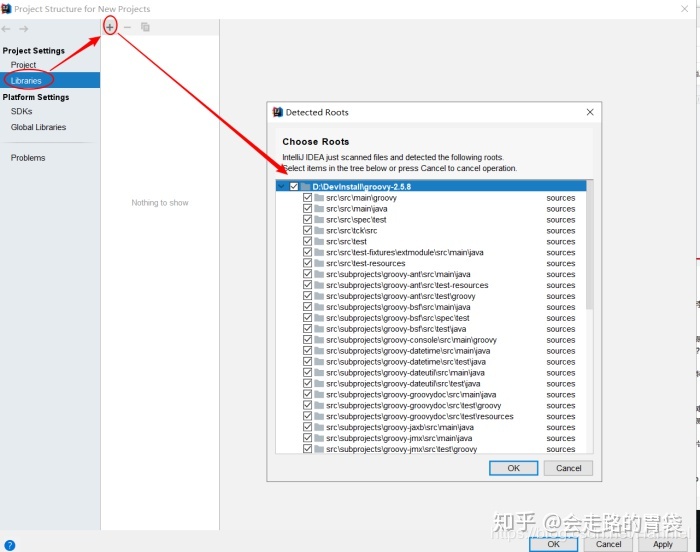Click the folder icon of D:\DevInstall\groovy-2.5.8 root

tap(305, 187)
